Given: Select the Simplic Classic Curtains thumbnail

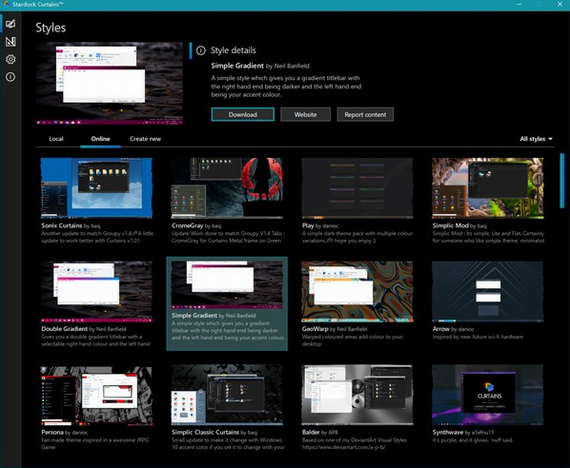Looking at the screenshot, I should coord(227,395).
